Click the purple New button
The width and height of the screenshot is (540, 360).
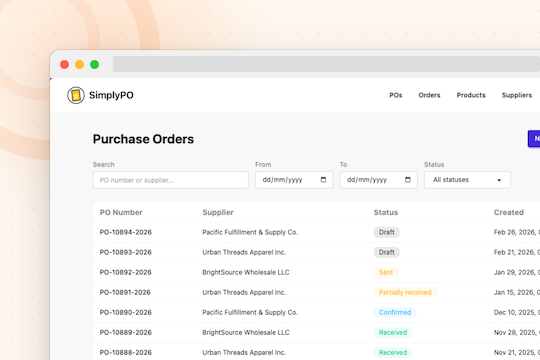click(534, 138)
